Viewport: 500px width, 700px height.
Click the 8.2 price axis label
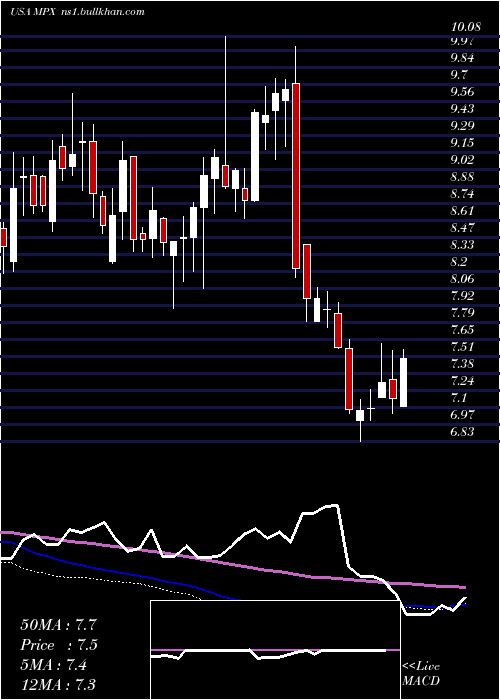pos(461,262)
